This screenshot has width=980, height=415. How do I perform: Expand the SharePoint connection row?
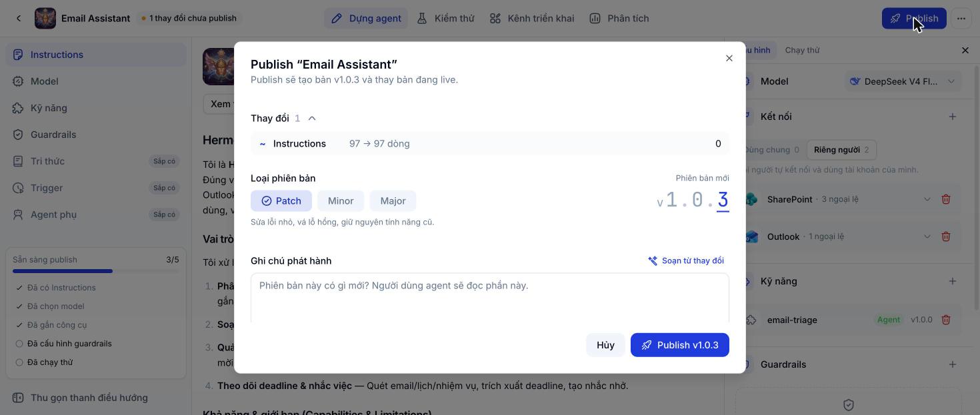pos(927,199)
